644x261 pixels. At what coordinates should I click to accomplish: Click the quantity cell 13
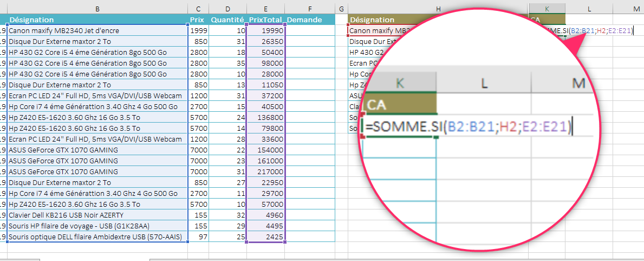pos(227,85)
